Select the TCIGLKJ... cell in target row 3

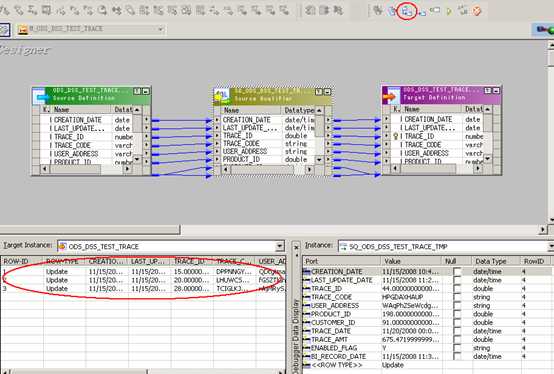[x=234, y=289]
